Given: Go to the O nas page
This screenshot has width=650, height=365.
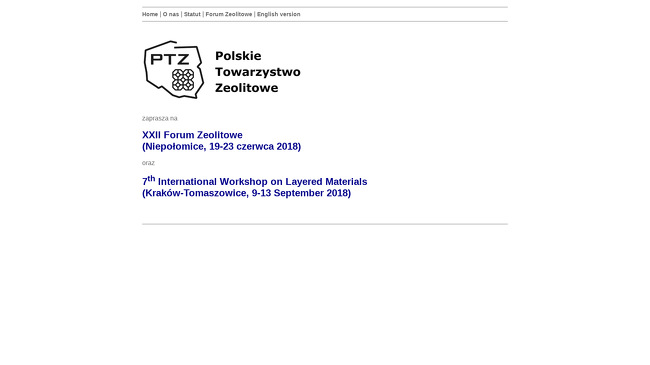Looking at the screenshot, I should [x=171, y=14].
